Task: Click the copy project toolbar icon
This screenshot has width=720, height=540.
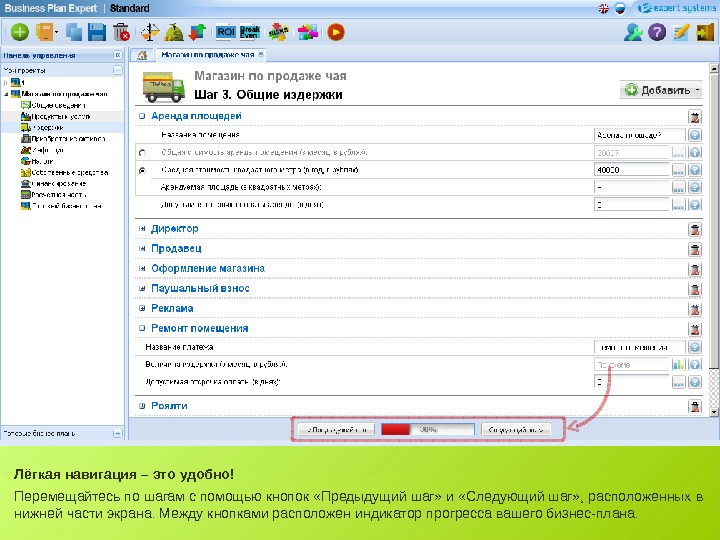Action: point(74,32)
